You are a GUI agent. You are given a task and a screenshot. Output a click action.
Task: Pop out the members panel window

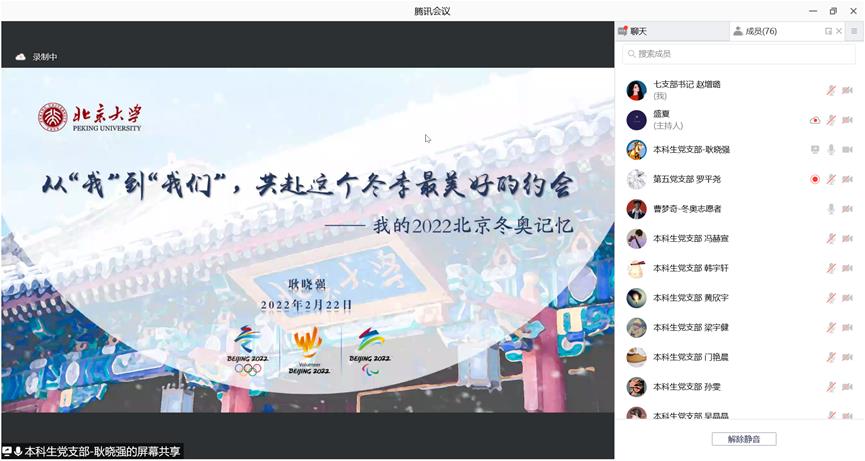tap(828, 32)
